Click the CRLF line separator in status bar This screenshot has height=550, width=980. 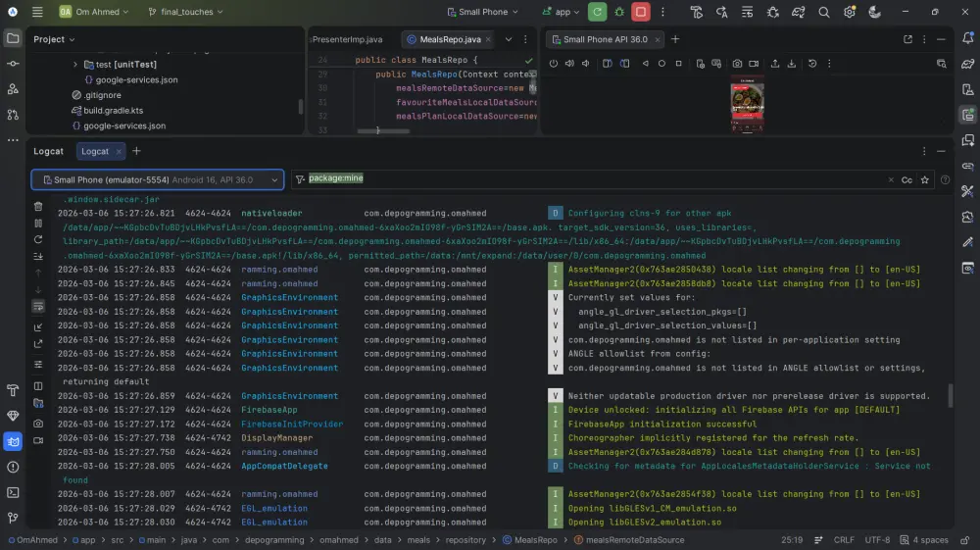(844, 540)
